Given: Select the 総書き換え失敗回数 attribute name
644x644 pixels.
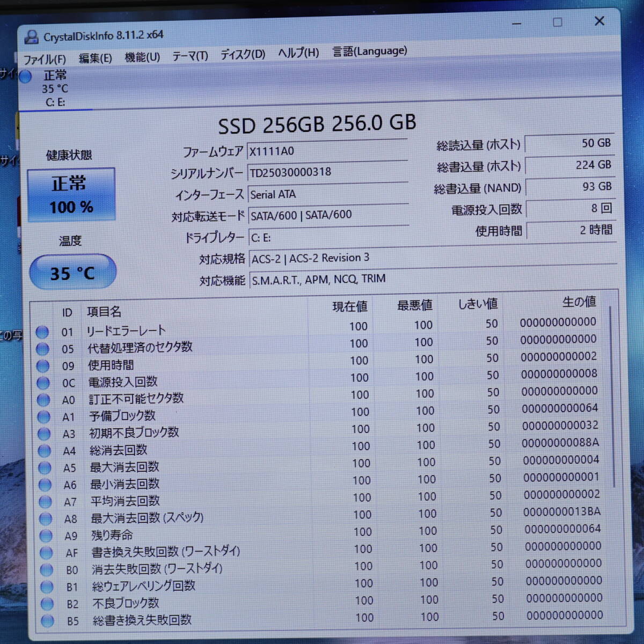Looking at the screenshot, I should [142, 620].
